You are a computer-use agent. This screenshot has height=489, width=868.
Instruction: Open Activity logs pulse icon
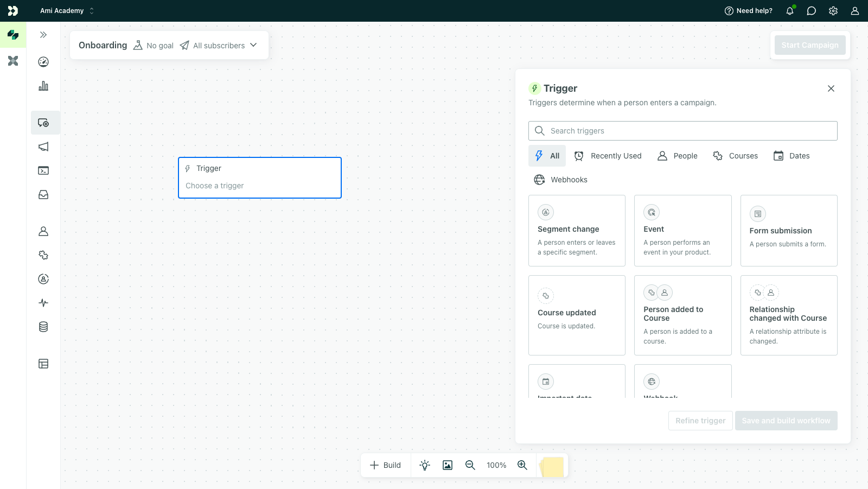tap(43, 303)
